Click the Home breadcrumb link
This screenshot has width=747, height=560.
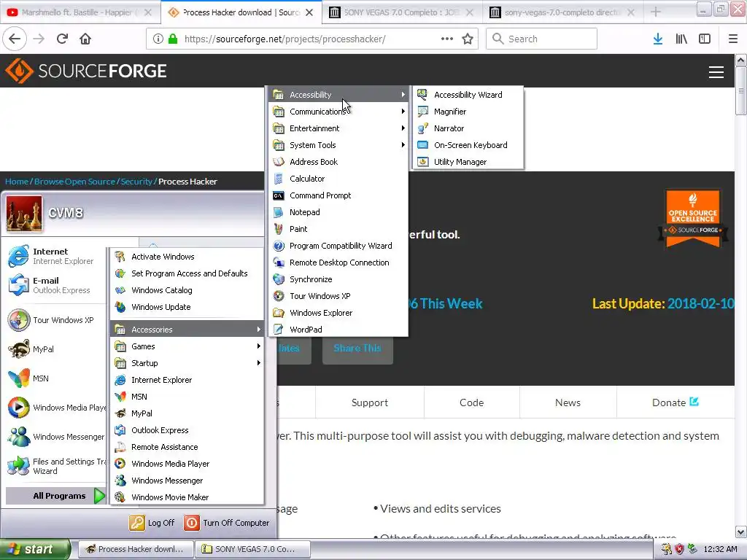[17, 182]
